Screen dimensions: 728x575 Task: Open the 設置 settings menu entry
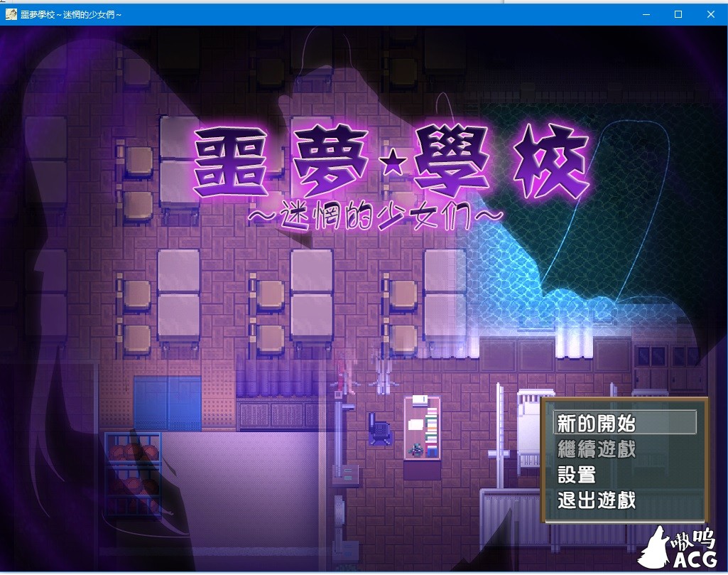click(577, 475)
